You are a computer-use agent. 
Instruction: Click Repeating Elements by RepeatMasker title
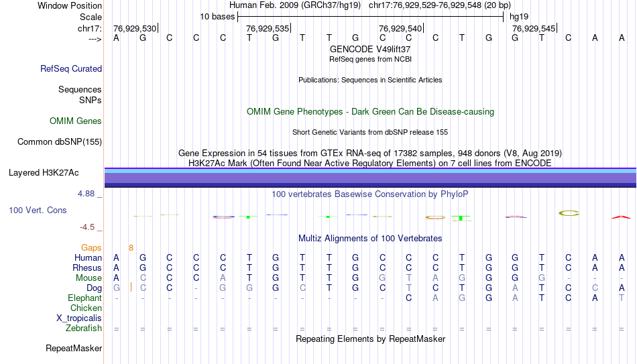[x=370, y=339]
